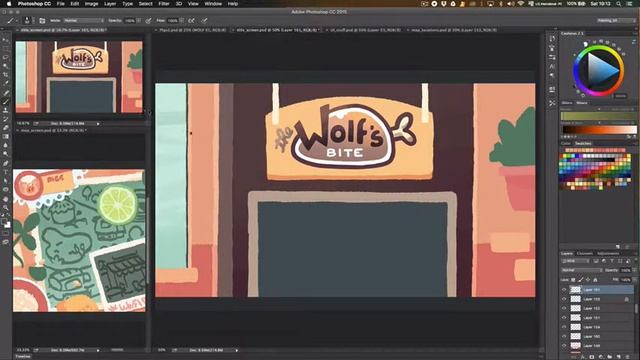
Task: Switch to the Channels tab
Action: coord(584,253)
